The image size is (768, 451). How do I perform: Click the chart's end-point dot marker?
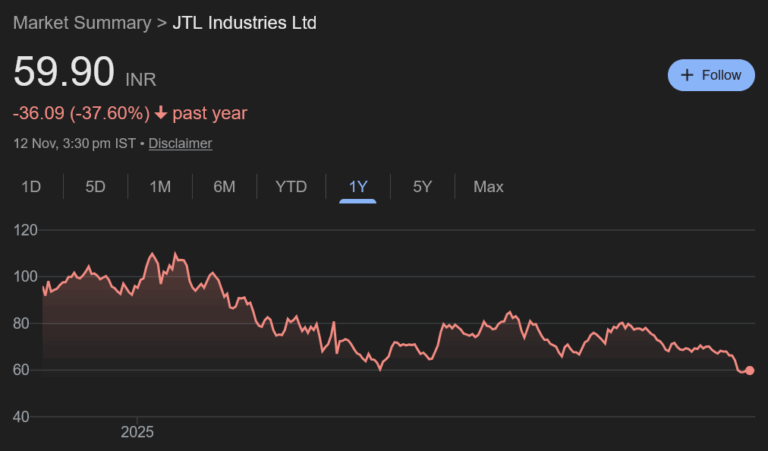click(x=750, y=370)
